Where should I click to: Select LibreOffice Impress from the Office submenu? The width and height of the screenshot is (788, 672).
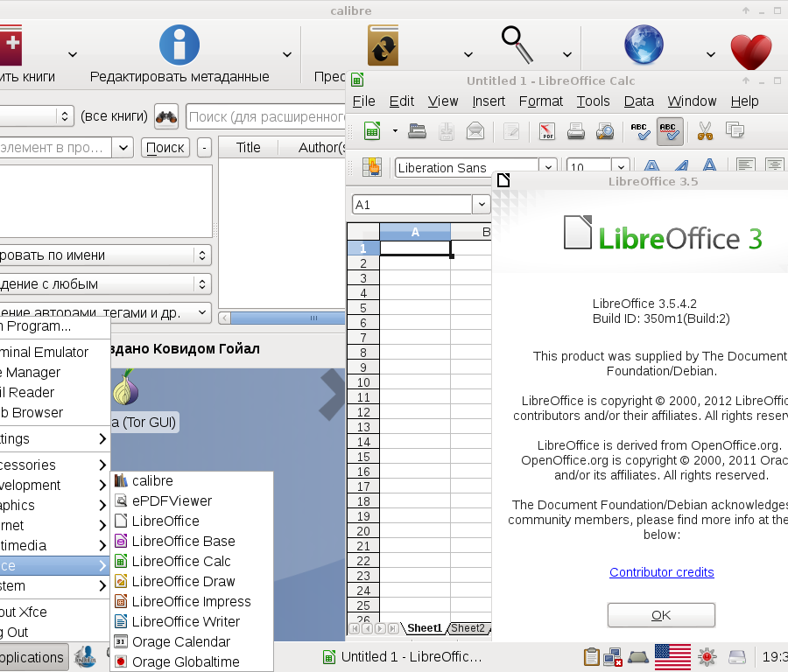pos(192,602)
